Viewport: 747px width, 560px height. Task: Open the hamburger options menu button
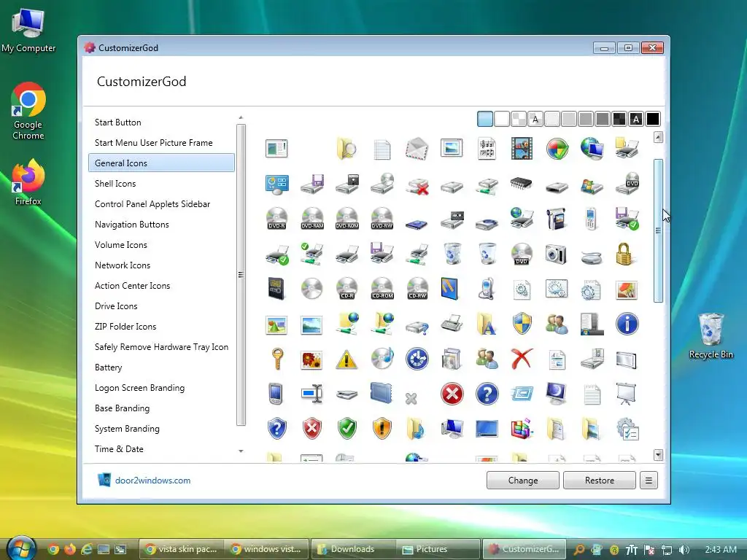(x=649, y=481)
